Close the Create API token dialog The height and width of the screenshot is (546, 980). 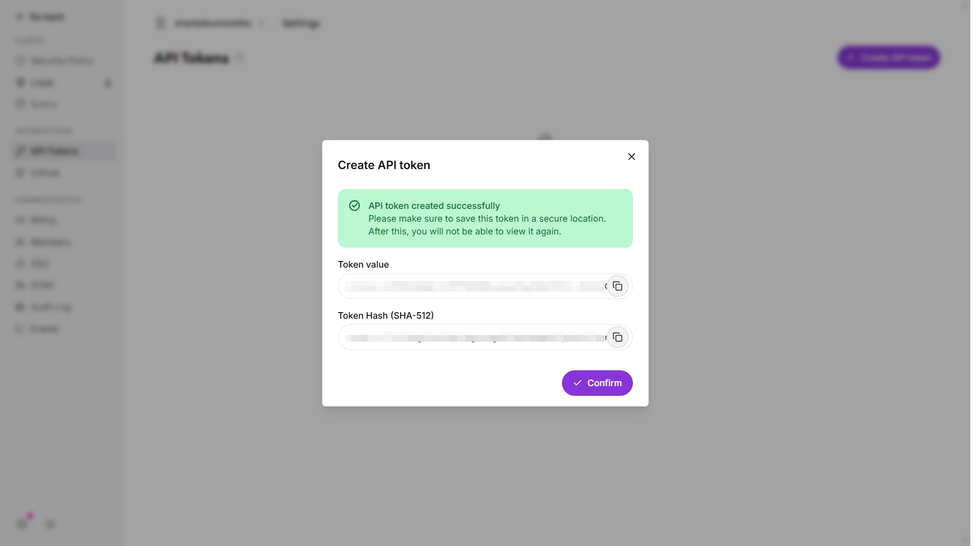click(x=631, y=157)
